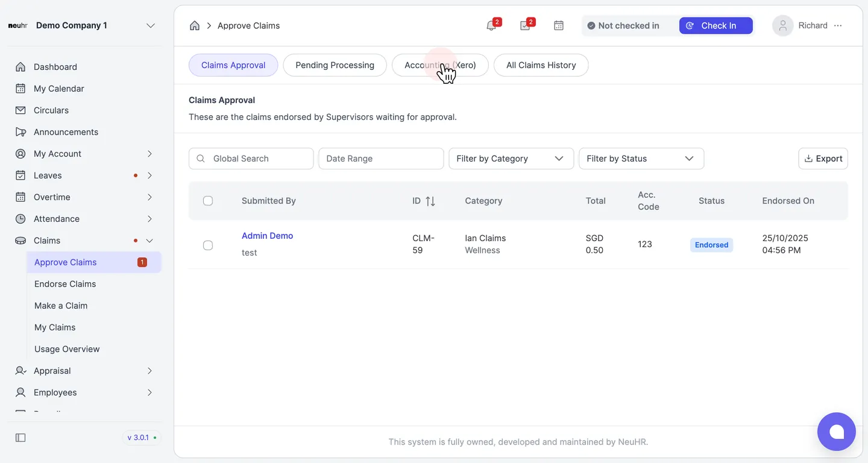
Task: Click the Attendance clock icon
Action: (x=20, y=219)
